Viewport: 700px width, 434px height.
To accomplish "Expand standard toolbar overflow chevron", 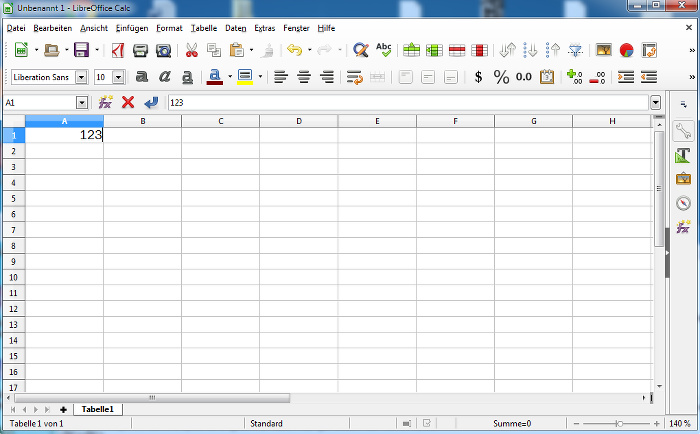I will 692,50.
